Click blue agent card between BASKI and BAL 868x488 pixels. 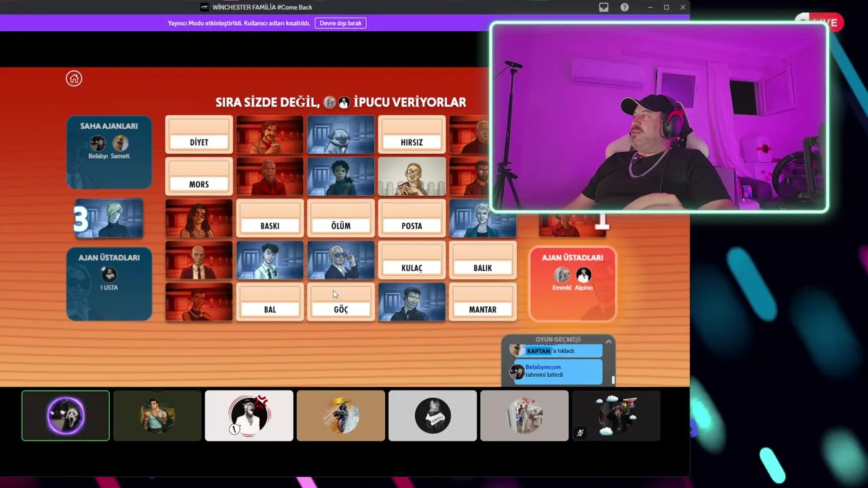270,260
